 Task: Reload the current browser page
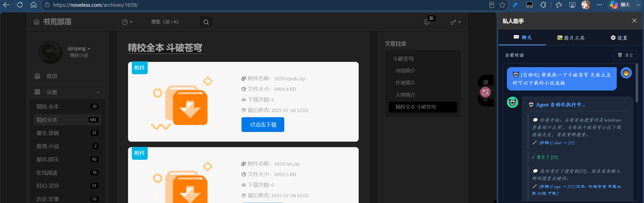pos(20,5)
